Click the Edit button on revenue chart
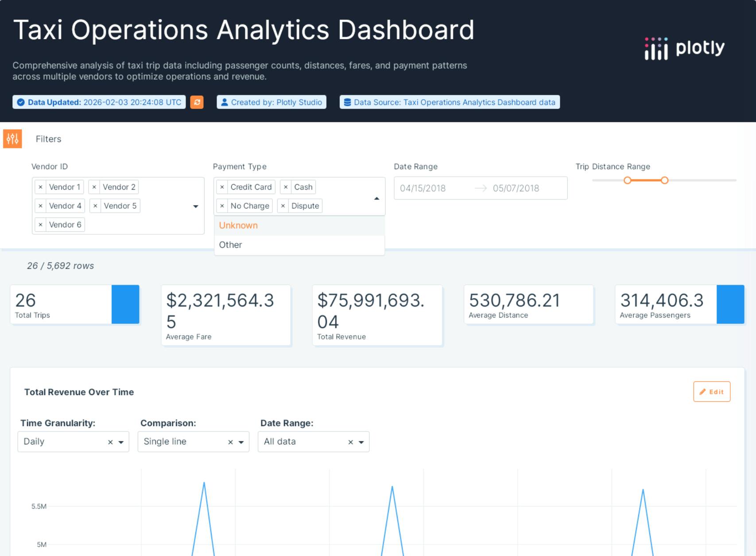The width and height of the screenshot is (756, 556). pyautogui.click(x=711, y=392)
